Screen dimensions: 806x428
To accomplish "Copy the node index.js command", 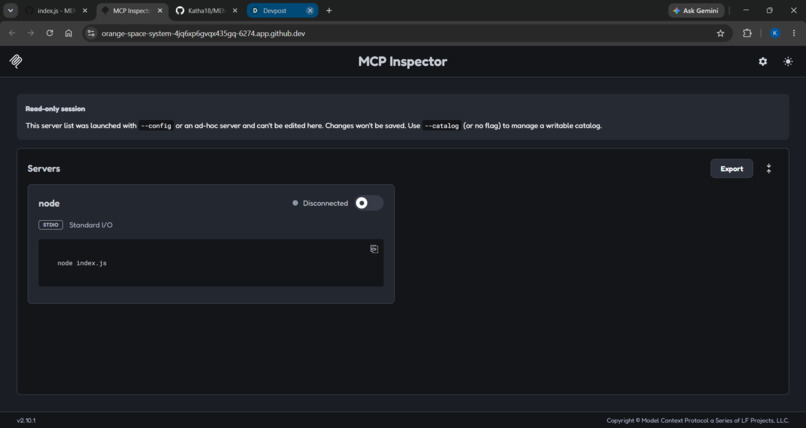I will [374, 249].
